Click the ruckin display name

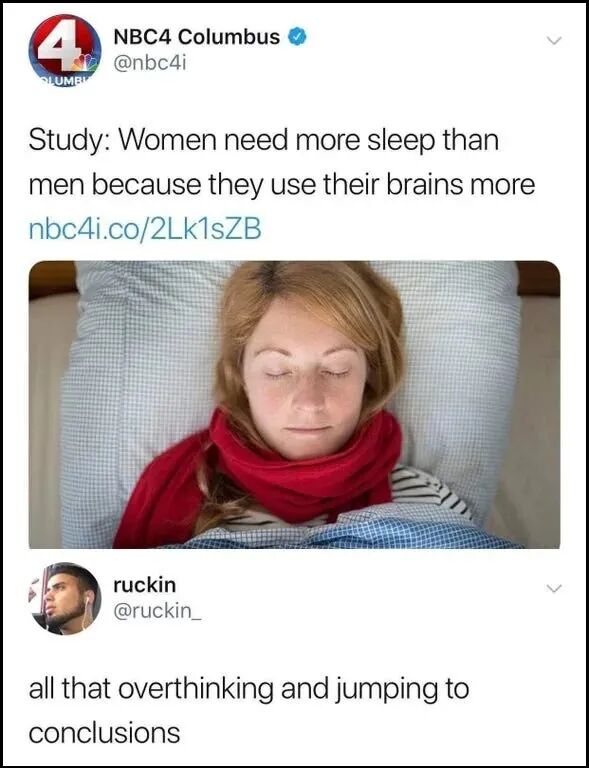[144, 584]
